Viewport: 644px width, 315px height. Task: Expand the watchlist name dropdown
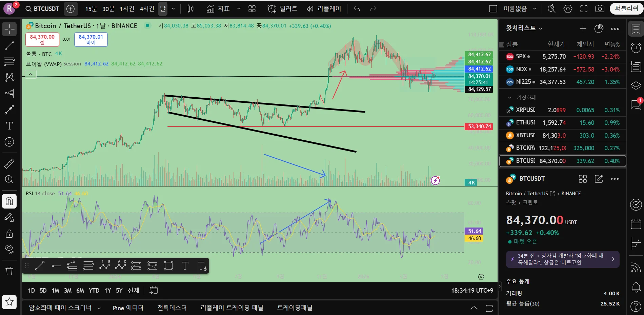pyautogui.click(x=524, y=28)
